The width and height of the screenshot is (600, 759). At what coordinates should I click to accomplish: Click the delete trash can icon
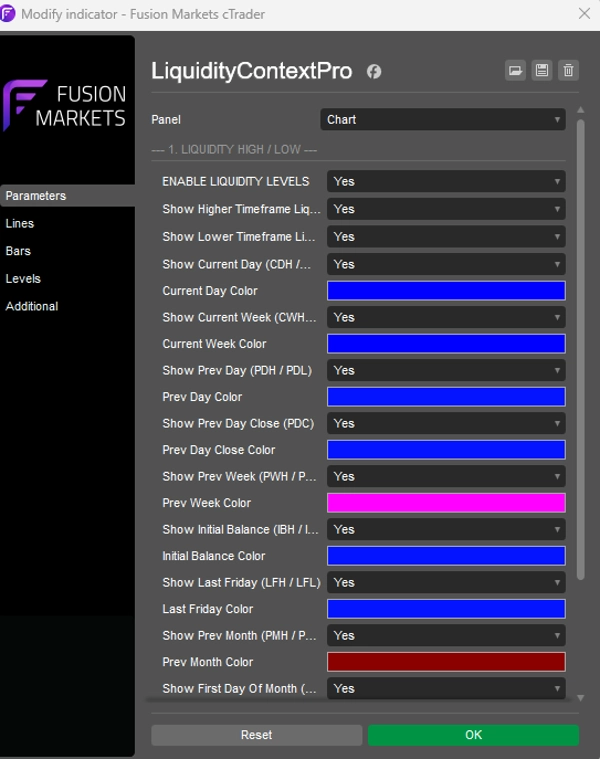(569, 71)
